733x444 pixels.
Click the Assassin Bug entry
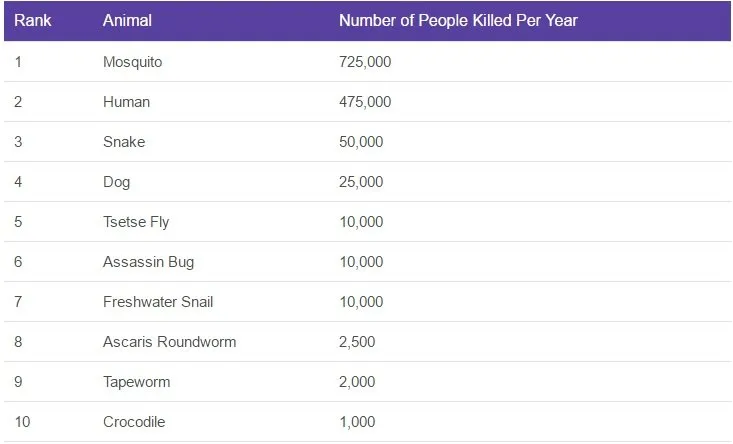pyautogui.click(x=148, y=262)
